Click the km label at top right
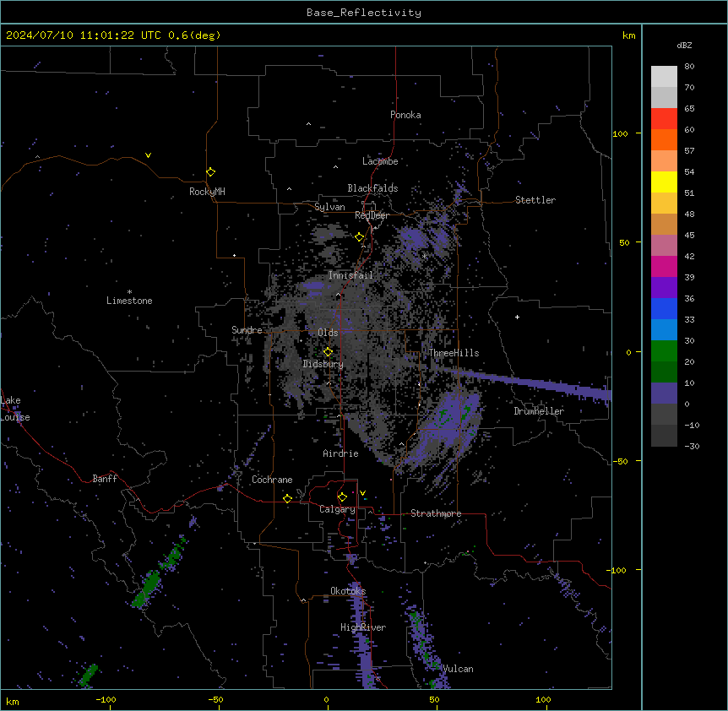 629,35
